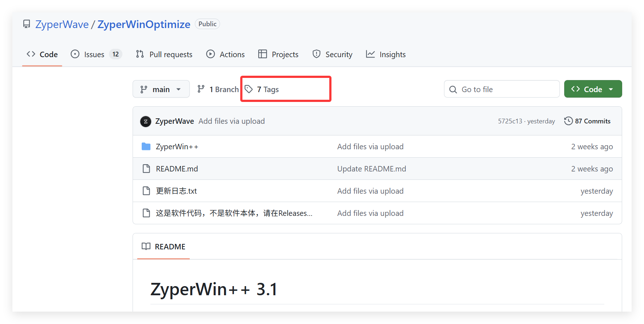Click the ZyperWave commit author avatar
Screen dimensions: 644x324
tap(146, 121)
